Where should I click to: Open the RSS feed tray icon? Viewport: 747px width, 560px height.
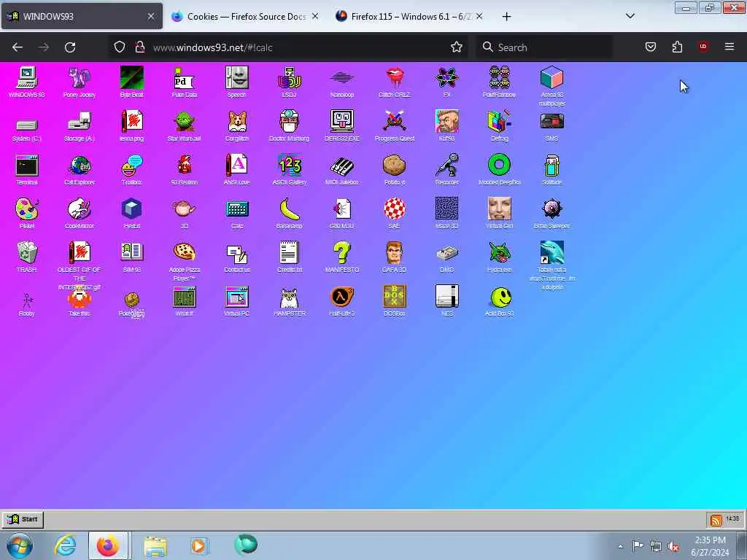pos(716,520)
